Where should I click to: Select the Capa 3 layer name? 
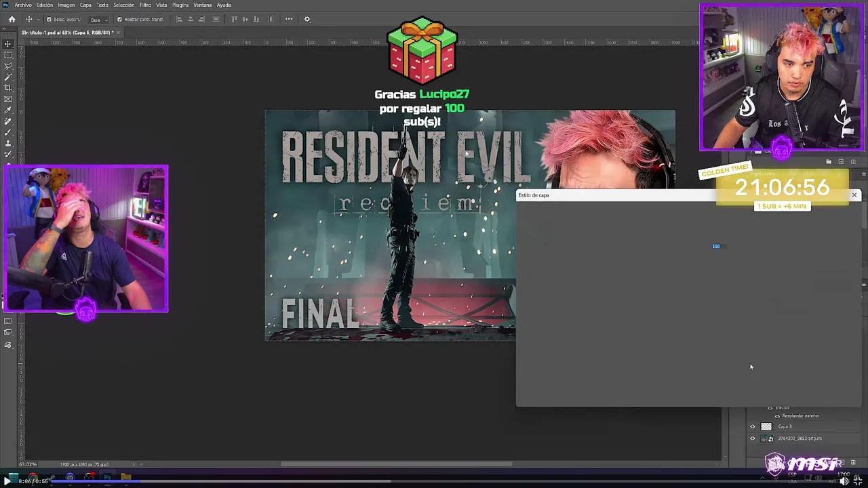point(785,426)
